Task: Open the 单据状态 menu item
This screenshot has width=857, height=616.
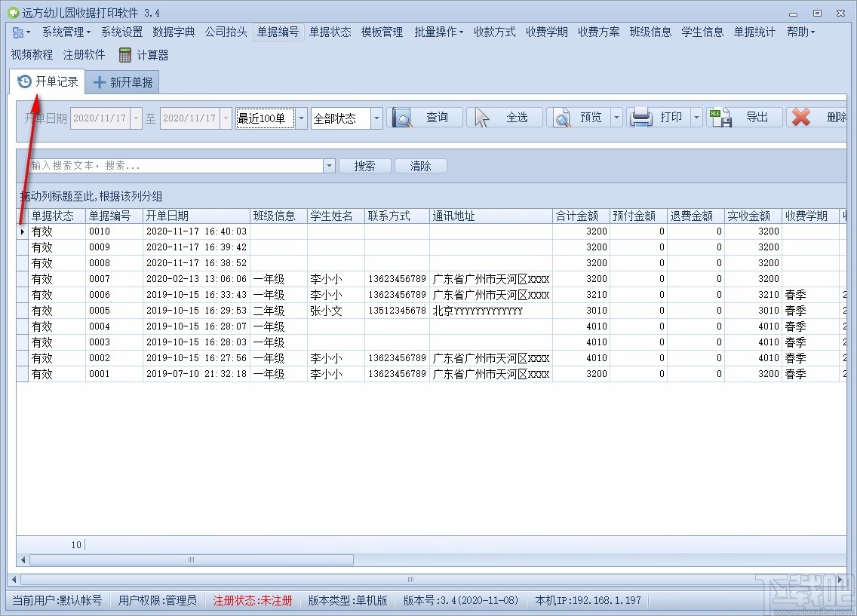Action: click(x=330, y=32)
